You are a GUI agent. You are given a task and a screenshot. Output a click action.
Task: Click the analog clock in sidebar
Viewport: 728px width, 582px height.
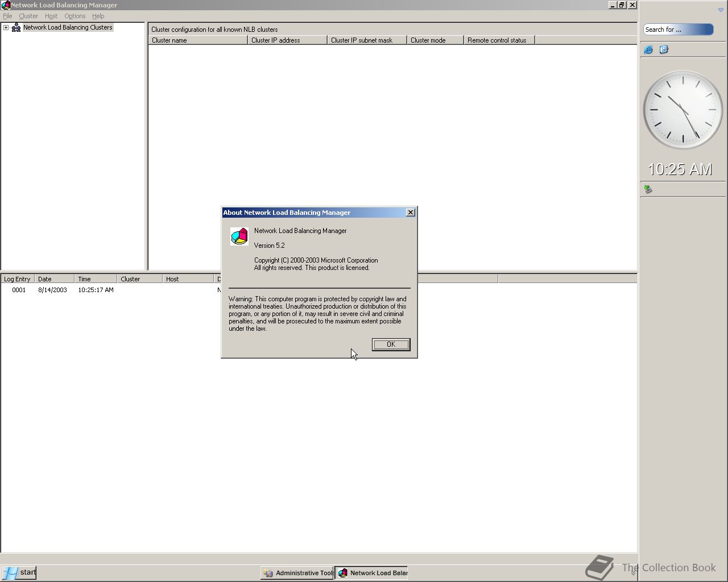(x=682, y=110)
